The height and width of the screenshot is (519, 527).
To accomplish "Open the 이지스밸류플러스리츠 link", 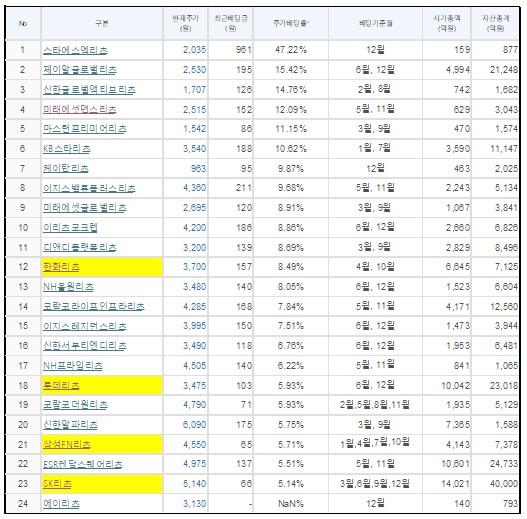I will pyautogui.click(x=89, y=188).
